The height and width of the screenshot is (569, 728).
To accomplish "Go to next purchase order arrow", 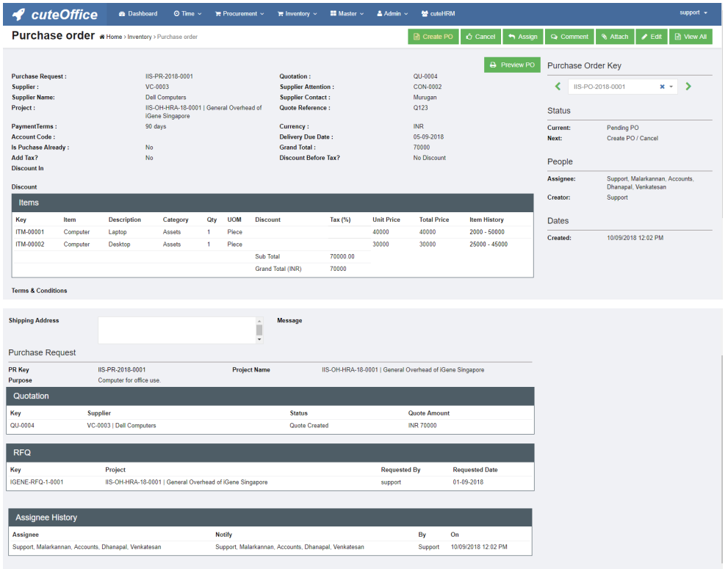I will tap(688, 87).
